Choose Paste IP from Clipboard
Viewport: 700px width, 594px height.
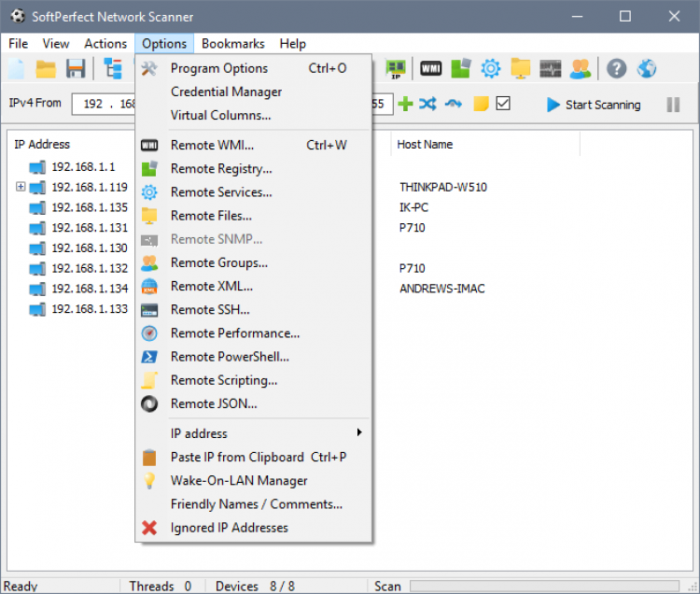pyautogui.click(x=254, y=458)
